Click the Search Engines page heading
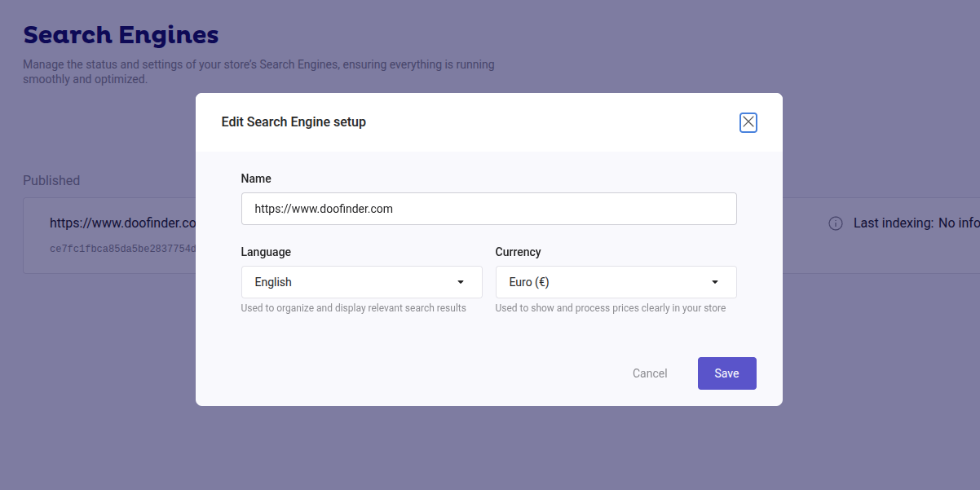The width and height of the screenshot is (980, 490). tap(121, 34)
